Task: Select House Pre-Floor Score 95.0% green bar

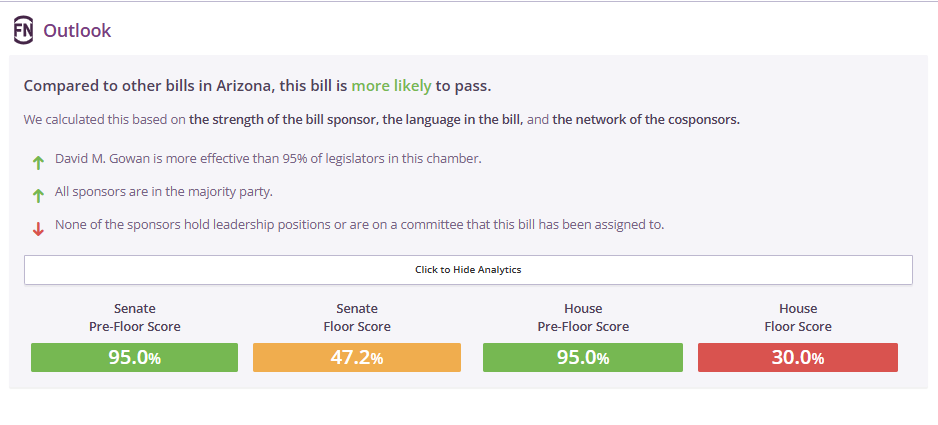Action: pyautogui.click(x=583, y=357)
